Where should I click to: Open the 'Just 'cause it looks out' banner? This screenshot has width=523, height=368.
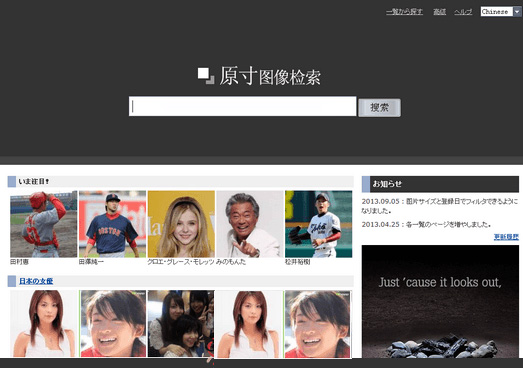[x=440, y=302]
